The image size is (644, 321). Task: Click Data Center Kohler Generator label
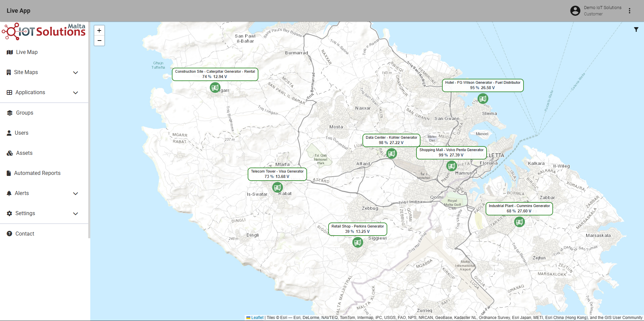(392, 140)
